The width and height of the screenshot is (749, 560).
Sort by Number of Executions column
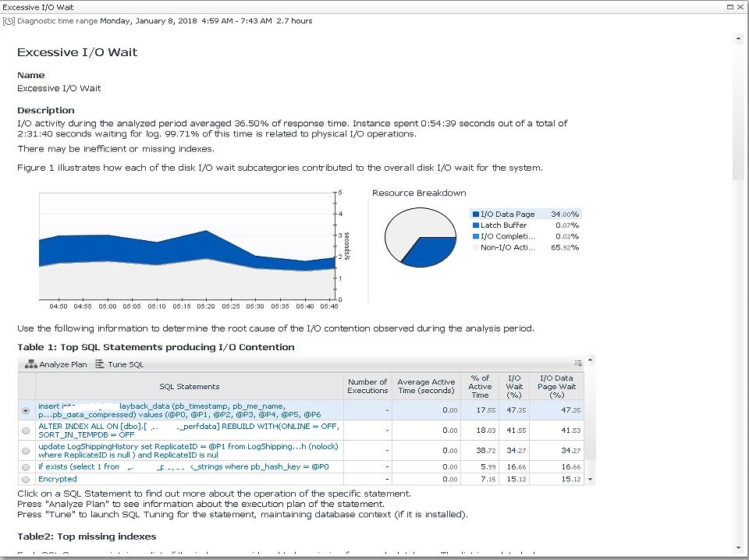(x=367, y=386)
